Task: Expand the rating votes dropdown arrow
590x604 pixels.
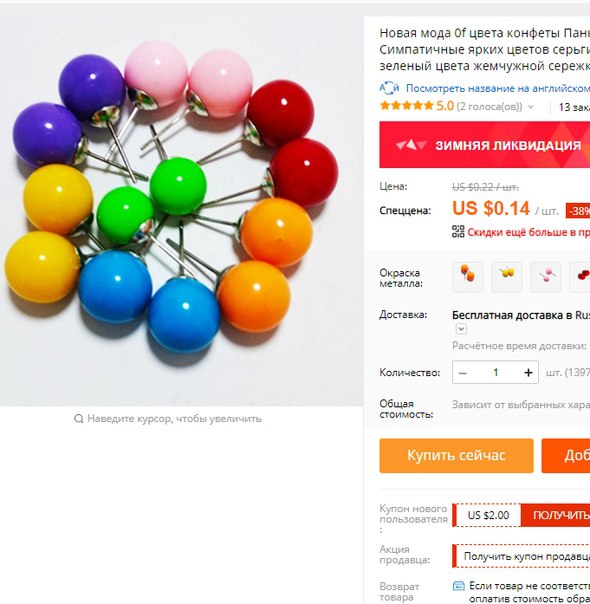Action: [531, 107]
